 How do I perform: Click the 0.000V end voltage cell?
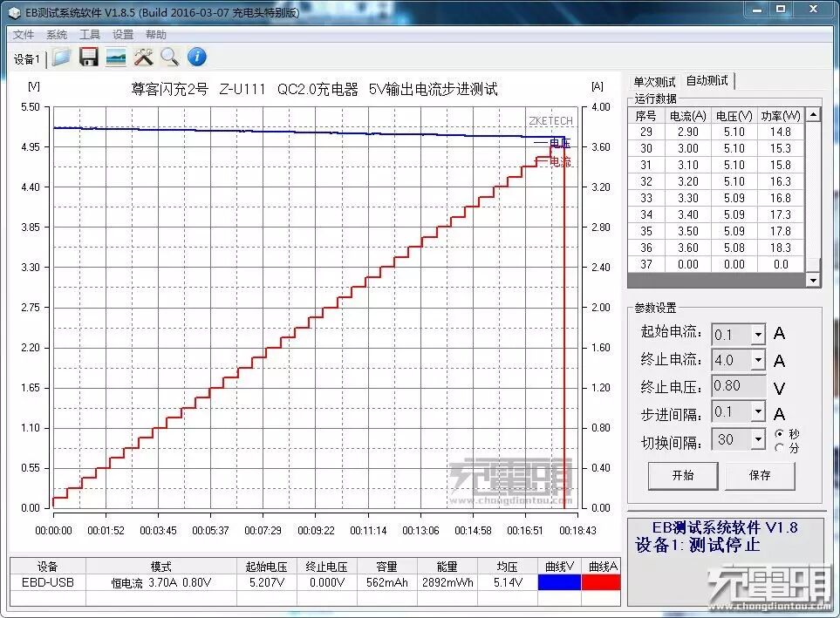tap(327, 582)
